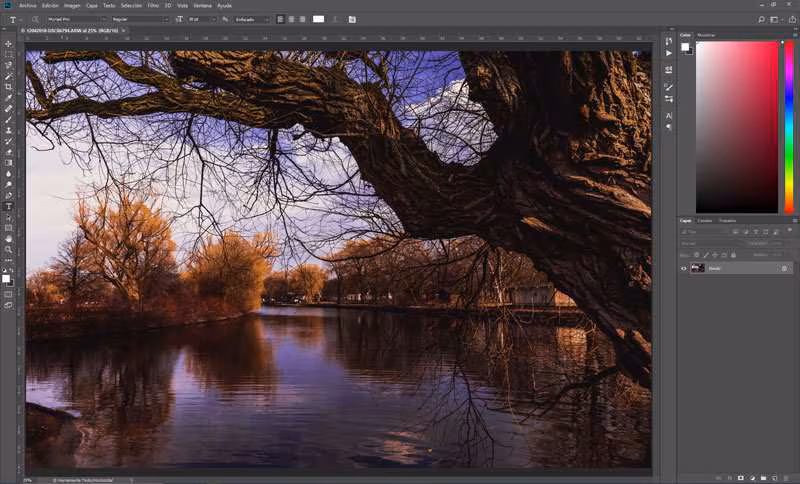Open the Archivo menu
This screenshot has height=484, width=800.
[28, 6]
